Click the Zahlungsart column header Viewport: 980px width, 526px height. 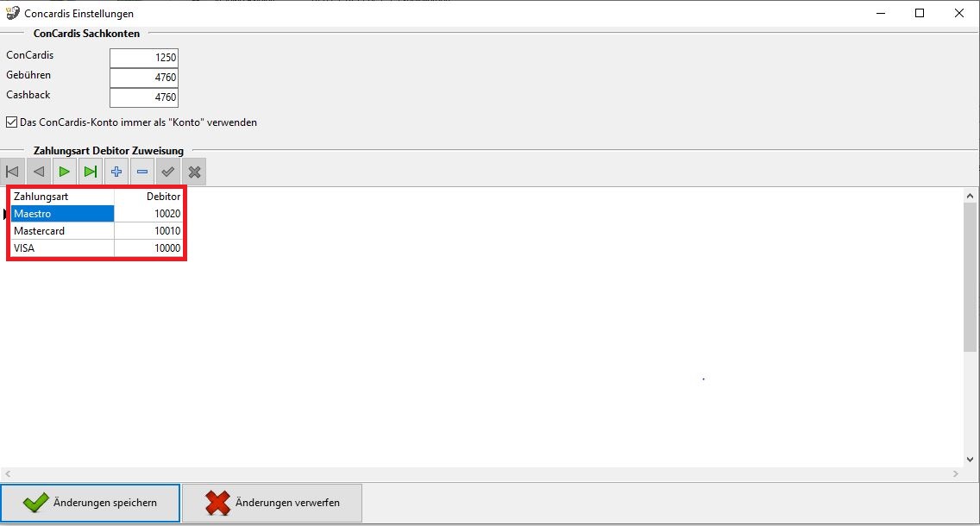point(62,197)
